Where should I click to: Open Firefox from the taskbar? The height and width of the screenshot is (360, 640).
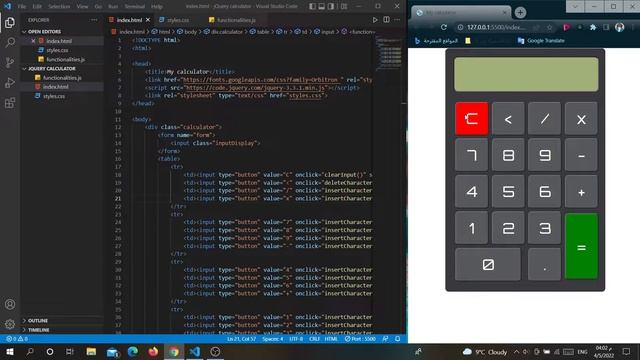(x=153, y=351)
